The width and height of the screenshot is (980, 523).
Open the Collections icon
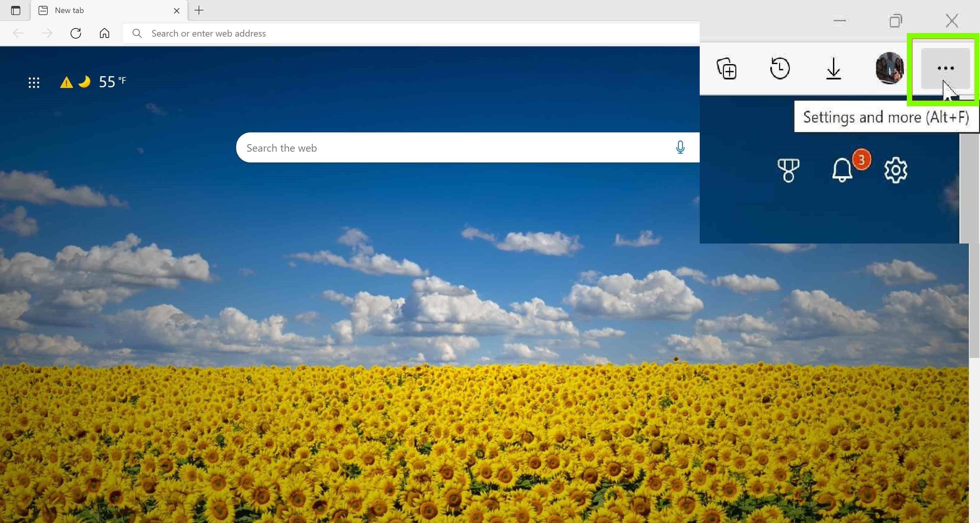(727, 69)
